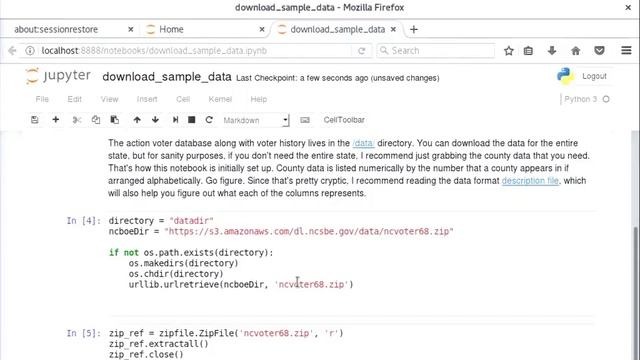640x360 pixels.
Task: Open the Edit menu
Action: 75,99
